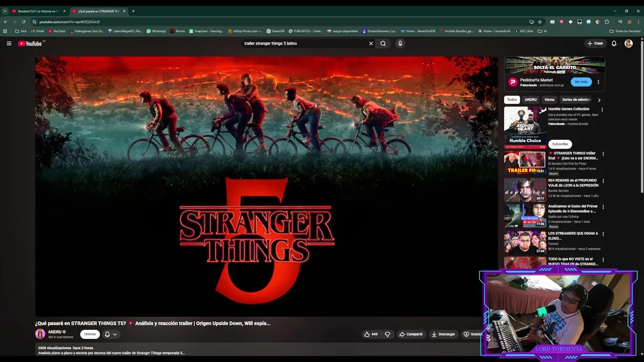Open the WhatsApp bookmark
644x362 pixels.
point(156,31)
